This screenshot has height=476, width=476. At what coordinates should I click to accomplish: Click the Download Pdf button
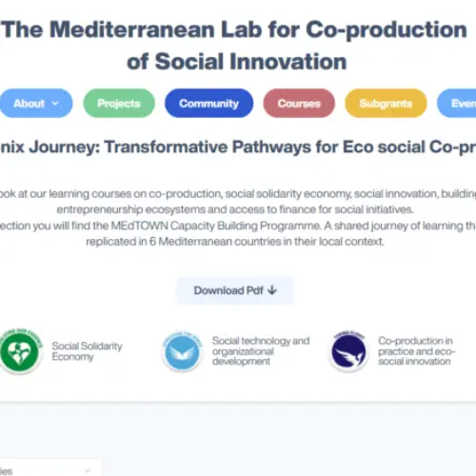click(x=235, y=290)
